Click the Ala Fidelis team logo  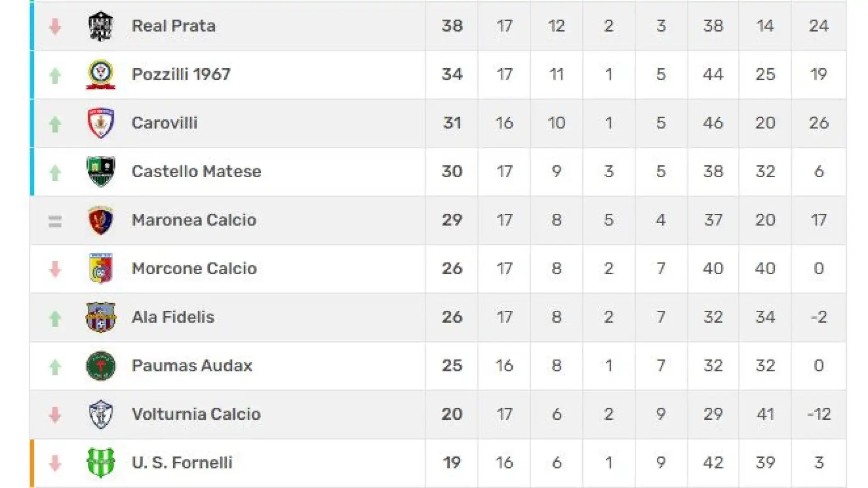(x=100, y=317)
